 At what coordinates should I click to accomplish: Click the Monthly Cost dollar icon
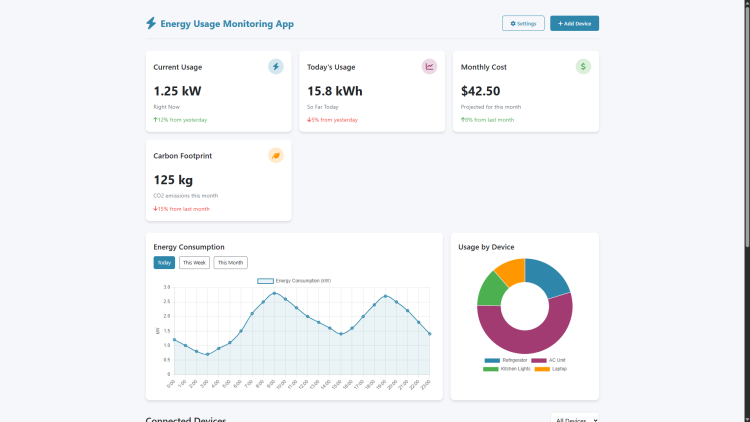[x=583, y=67]
